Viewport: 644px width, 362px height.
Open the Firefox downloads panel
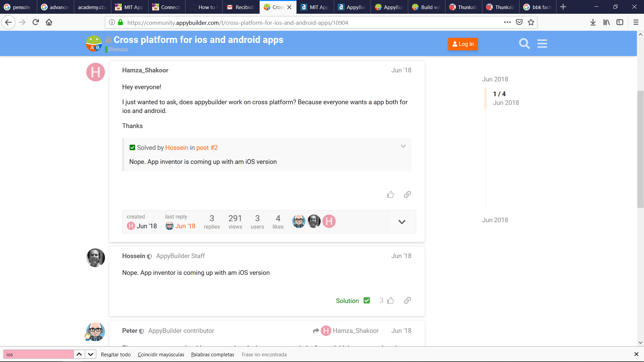tap(593, 22)
